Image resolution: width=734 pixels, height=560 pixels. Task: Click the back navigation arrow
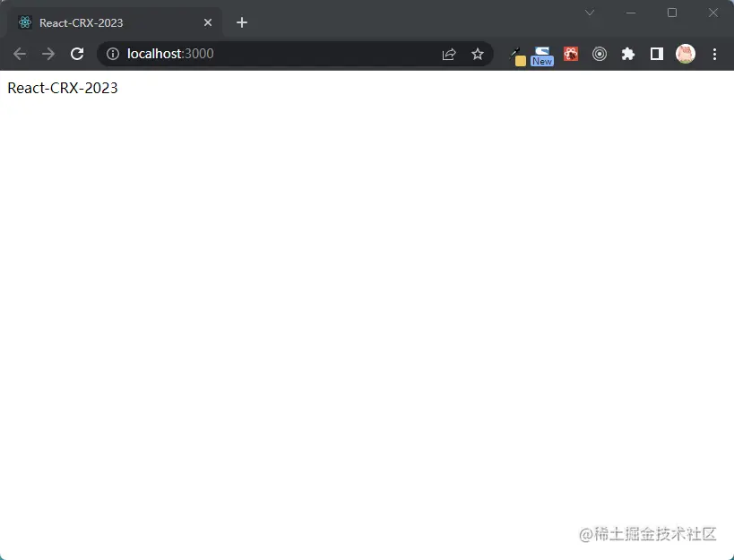point(19,54)
